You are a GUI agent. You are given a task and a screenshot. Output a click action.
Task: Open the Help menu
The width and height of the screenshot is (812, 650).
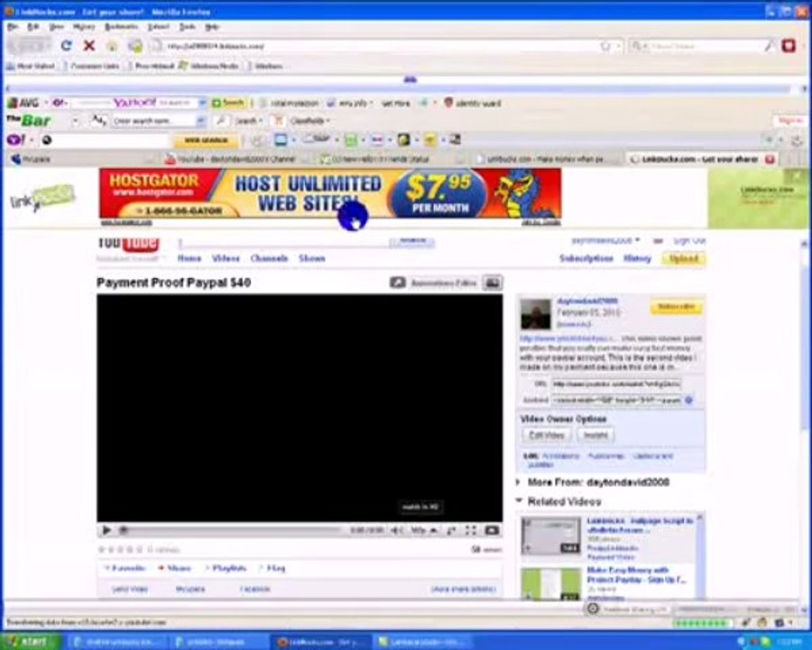pyautogui.click(x=212, y=26)
